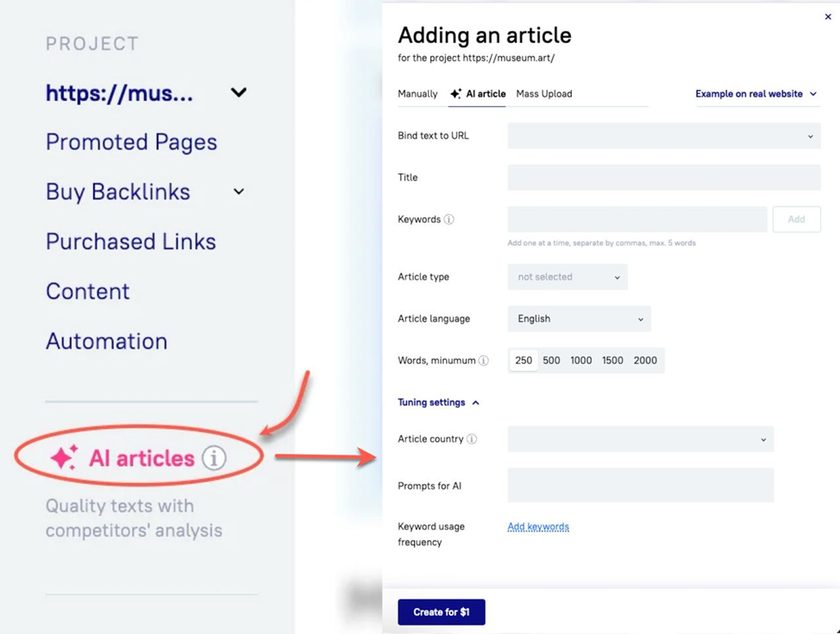The image size is (840, 634).
Task: Switch to the Manually tab
Action: pyautogui.click(x=417, y=94)
